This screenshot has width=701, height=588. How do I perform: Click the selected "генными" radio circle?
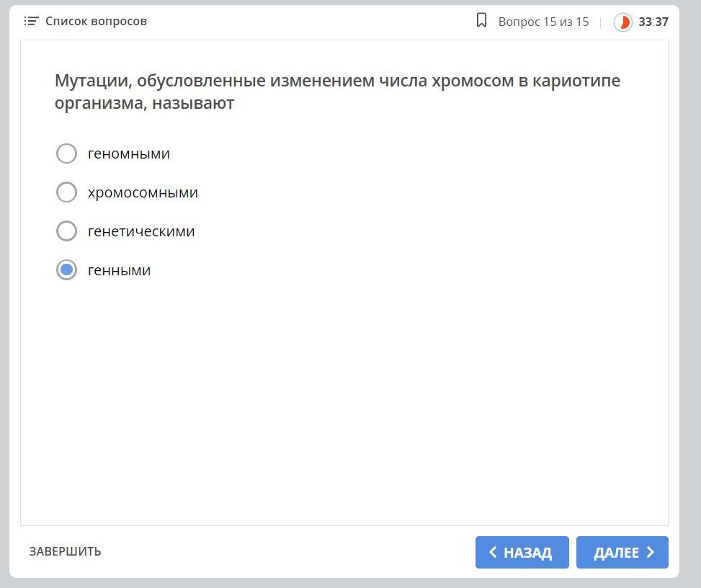[66, 270]
